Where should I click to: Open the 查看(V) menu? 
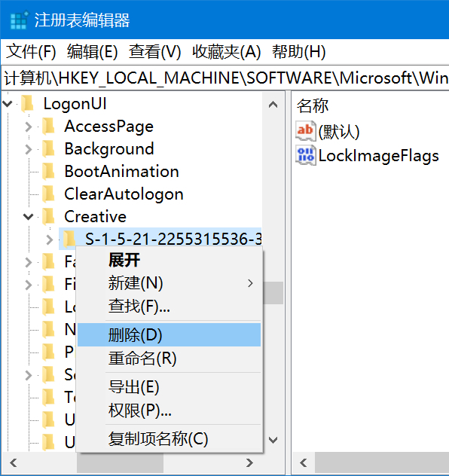coord(155,52)
